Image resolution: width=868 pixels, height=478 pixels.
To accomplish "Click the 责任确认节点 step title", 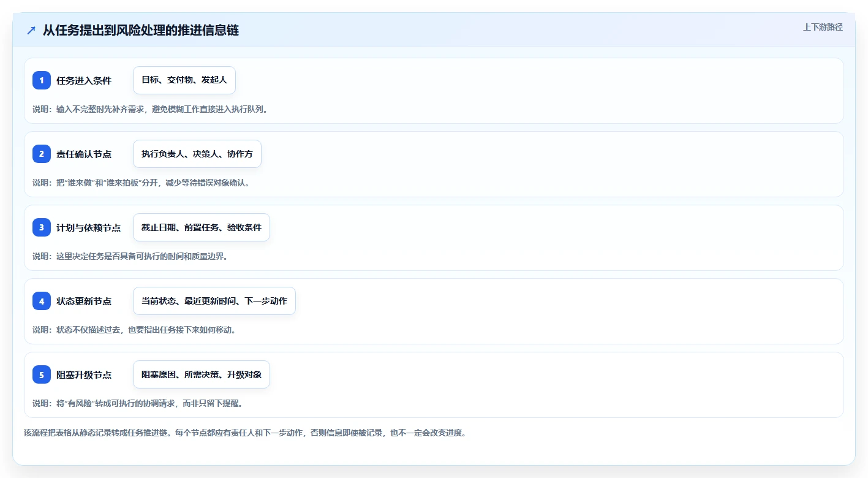I will click(x=84, y=154).
